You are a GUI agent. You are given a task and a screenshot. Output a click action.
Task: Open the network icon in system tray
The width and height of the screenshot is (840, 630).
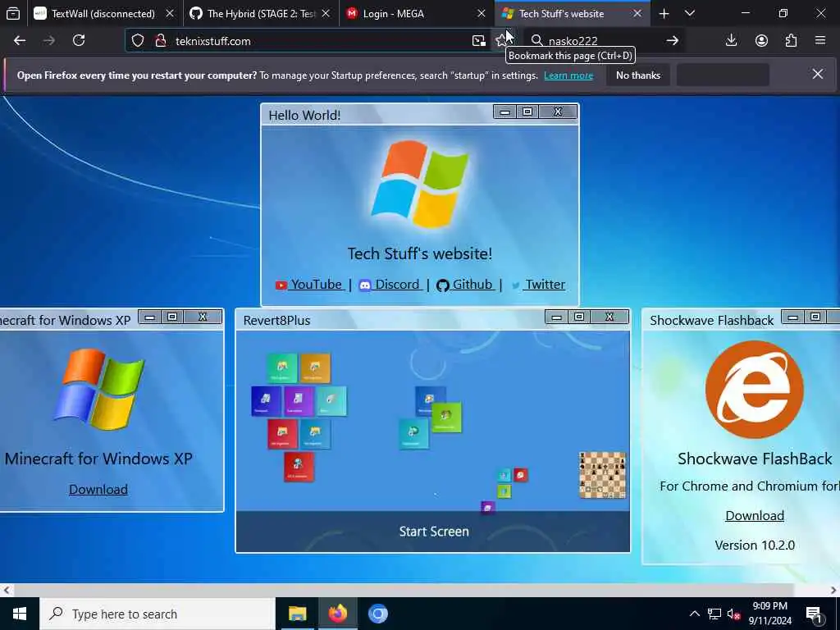[714, 614]
